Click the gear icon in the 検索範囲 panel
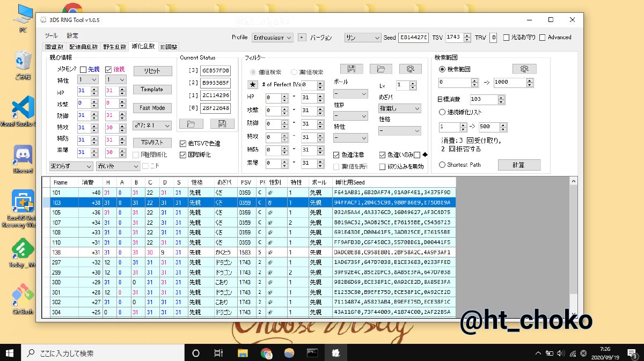The width and height of the screenshot is (644, 361). click(x=524, y=69)
